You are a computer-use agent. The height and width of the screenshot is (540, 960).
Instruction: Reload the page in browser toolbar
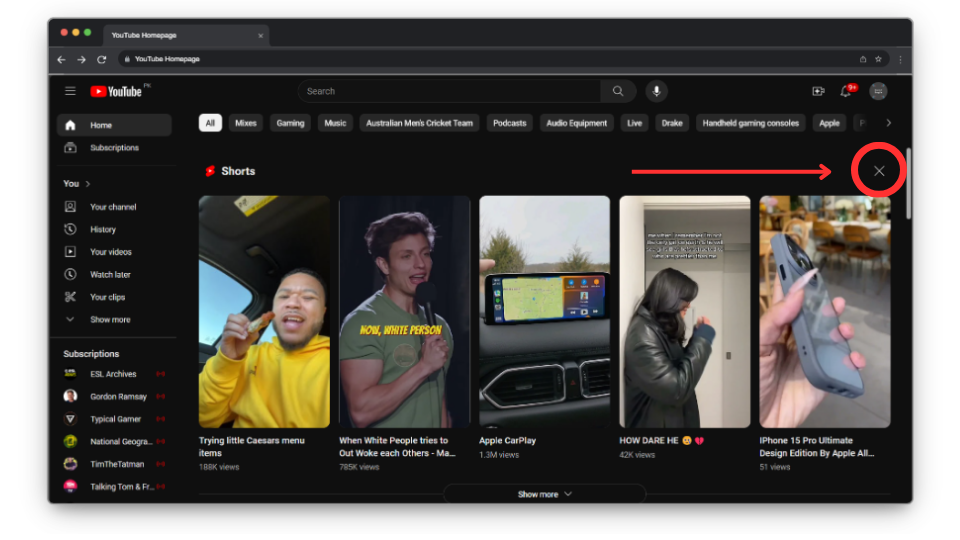pos(101,59)
